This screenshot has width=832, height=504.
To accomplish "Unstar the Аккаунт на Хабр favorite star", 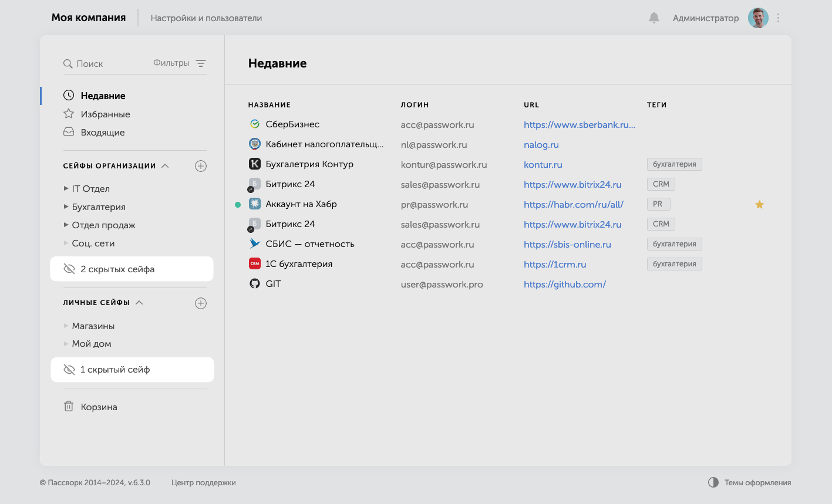I will [759, 204].
